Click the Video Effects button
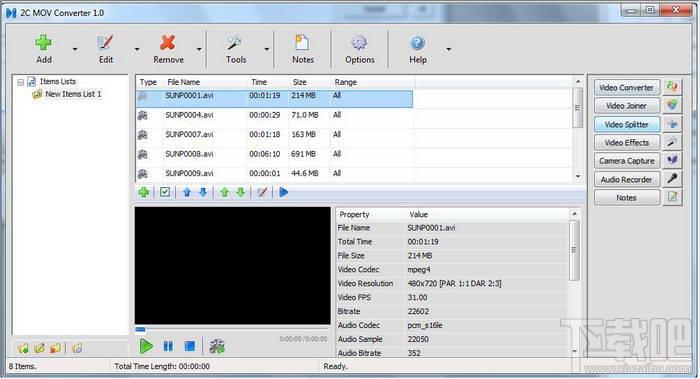700x379 pixels. [626, 143]
